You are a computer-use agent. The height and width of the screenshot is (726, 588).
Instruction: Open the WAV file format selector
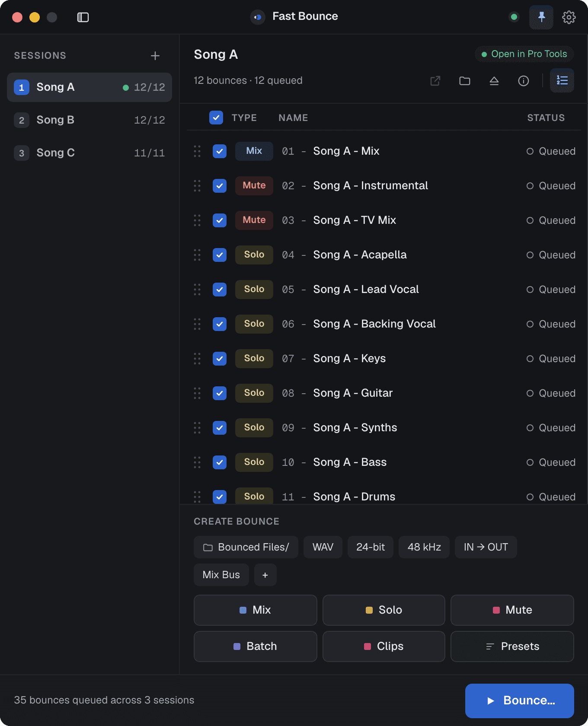pyautogui.click(x=323, y=547)
